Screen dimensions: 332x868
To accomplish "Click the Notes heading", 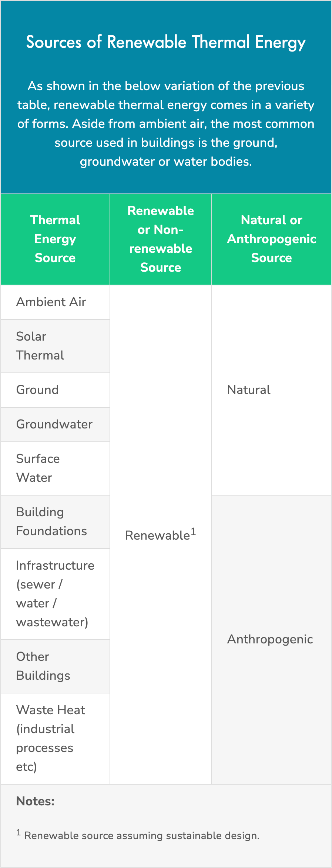I will 35,801.
